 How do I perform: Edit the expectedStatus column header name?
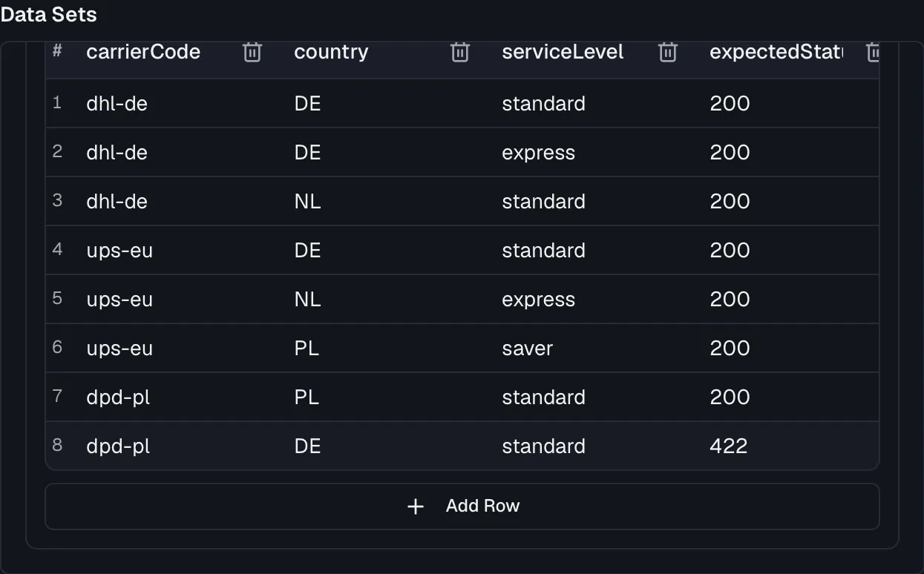click(x=776, y=52)
